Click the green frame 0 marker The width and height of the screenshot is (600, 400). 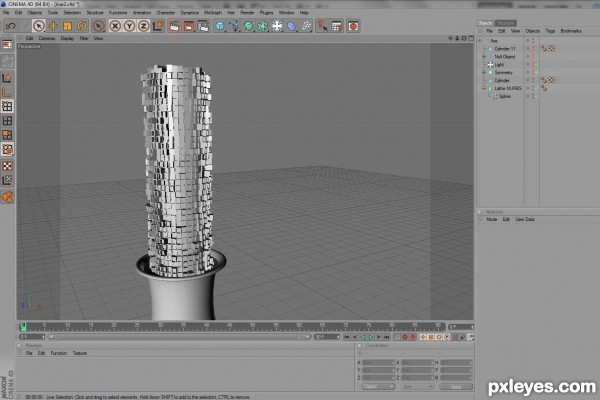click(x=23, y=327)
